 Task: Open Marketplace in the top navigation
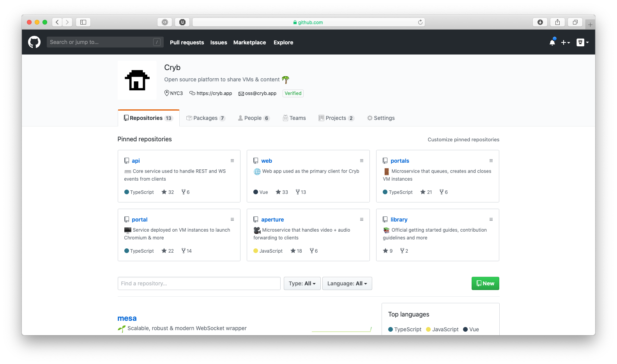[x=249, y=42]
